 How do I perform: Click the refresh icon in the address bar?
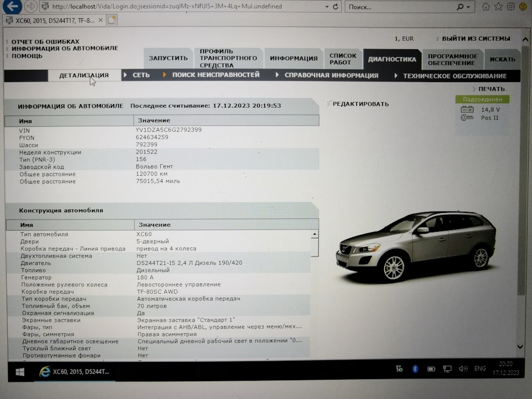[335, 7]
